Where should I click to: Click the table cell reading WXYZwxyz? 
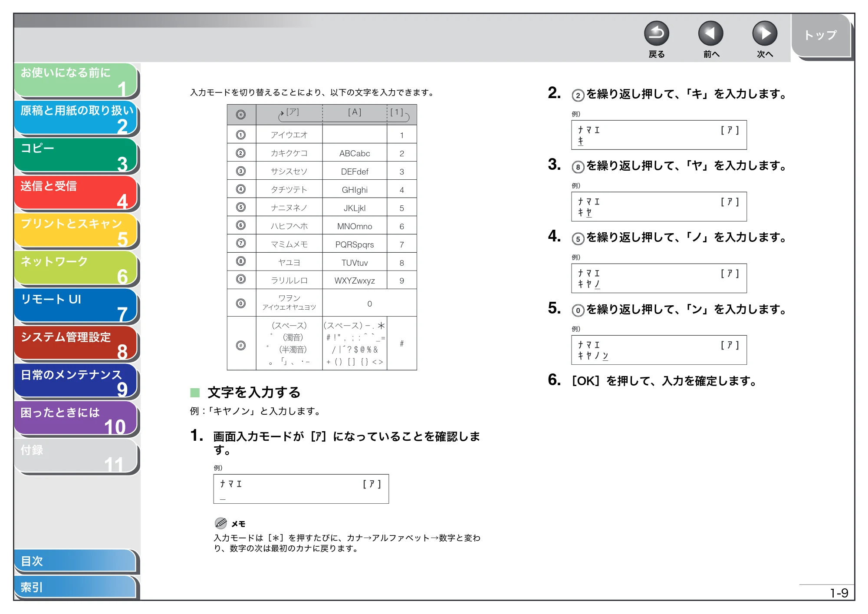pyautogui.click(x=355, y=281)
